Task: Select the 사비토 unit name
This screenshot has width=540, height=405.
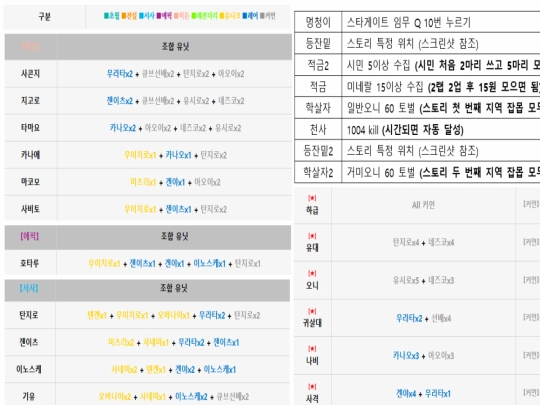Action: click(x=30, y=209)
